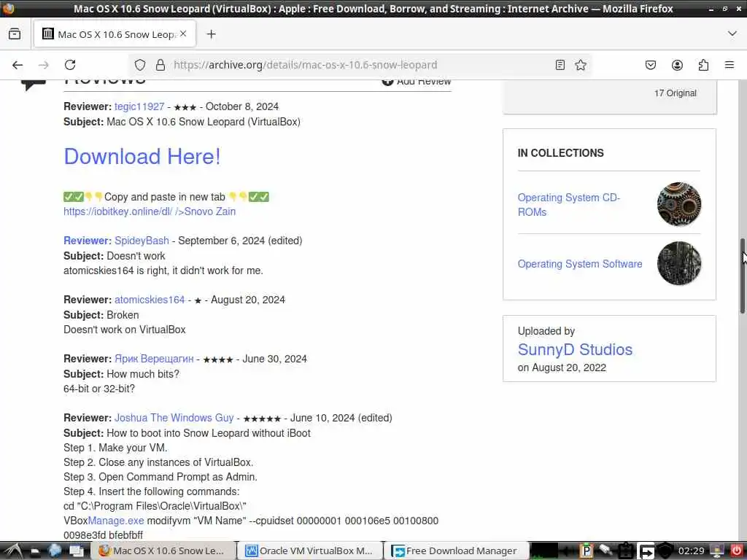Open reviewer tegic11927's profile
This screenshot has width=747, height=560.
[139, 106]
